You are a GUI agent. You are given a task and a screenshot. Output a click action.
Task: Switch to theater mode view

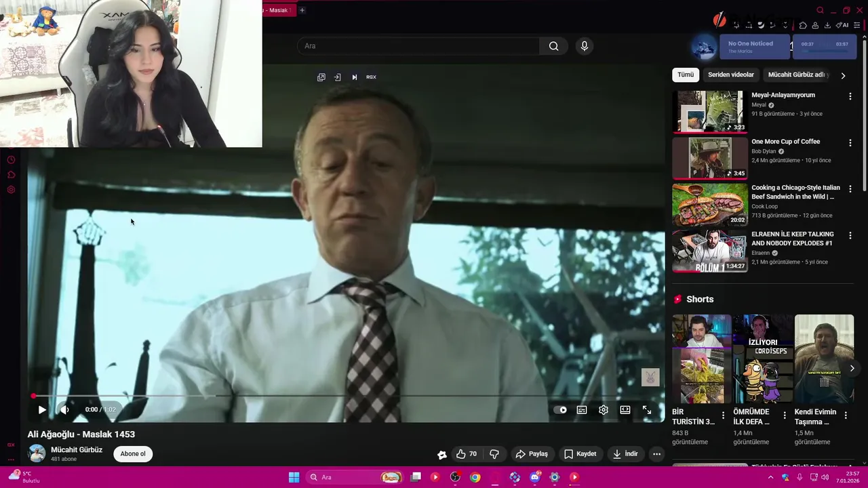tap(625, 409)
